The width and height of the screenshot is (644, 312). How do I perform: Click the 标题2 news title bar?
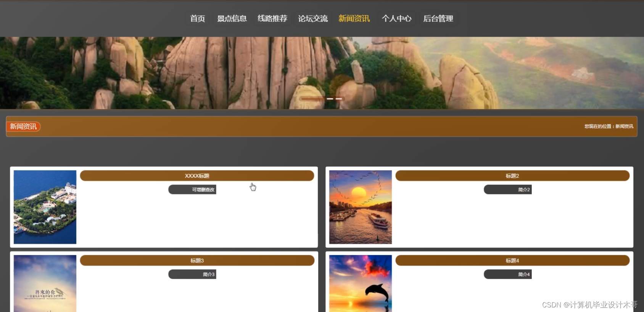click(x=512, y=176)
